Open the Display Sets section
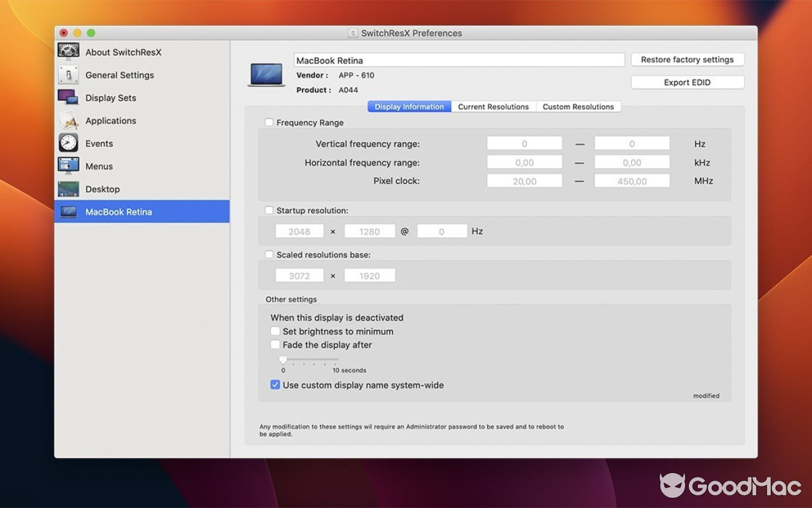 coord(69,98)
